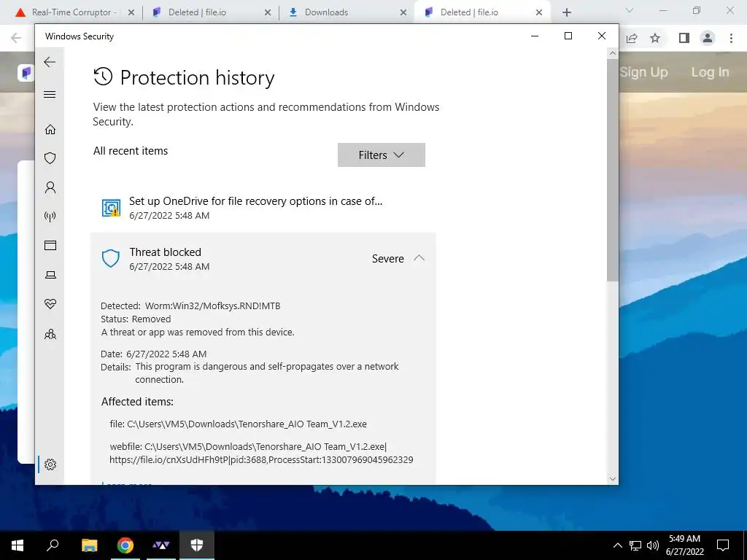Open taskbar Search magnifier
The height and width of the screenshot is (560, 747).
tap(53, 545)
